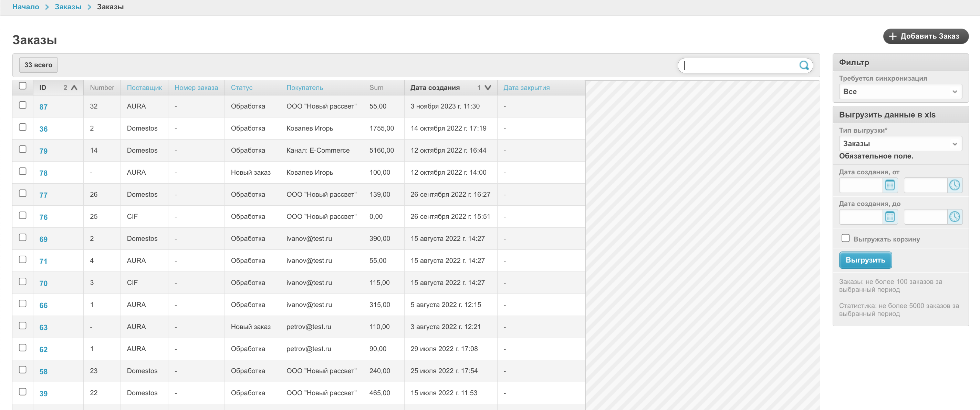Open 'Заказы' breadcrumb link
Screen dimensions: 980x410
(x=68, y=7)
